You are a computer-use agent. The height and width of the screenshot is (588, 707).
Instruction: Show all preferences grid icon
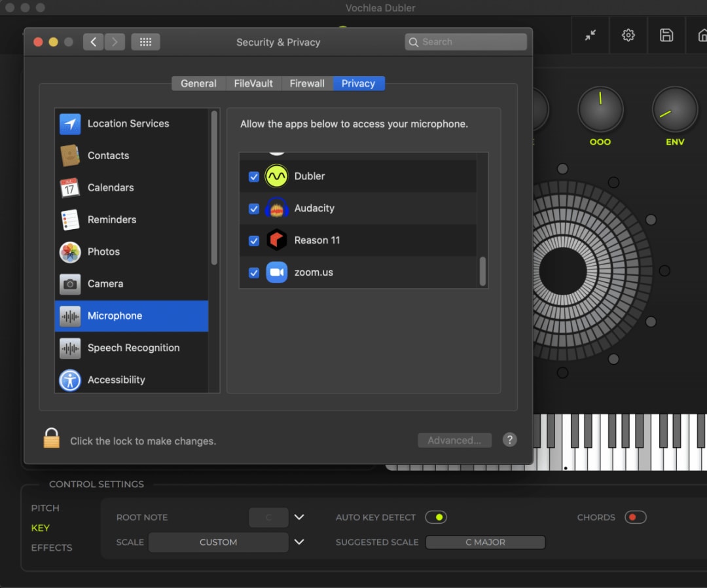point(145,42)
